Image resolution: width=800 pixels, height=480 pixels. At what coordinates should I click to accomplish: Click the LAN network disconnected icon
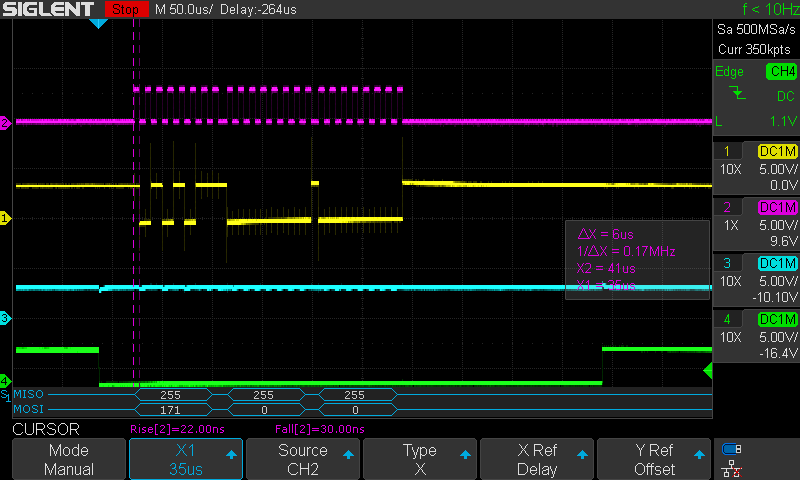click(732, 469)
